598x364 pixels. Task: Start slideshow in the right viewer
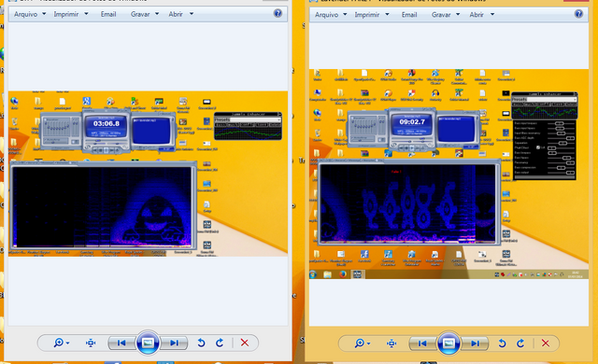pyautogui.click(x=448, y=343)
